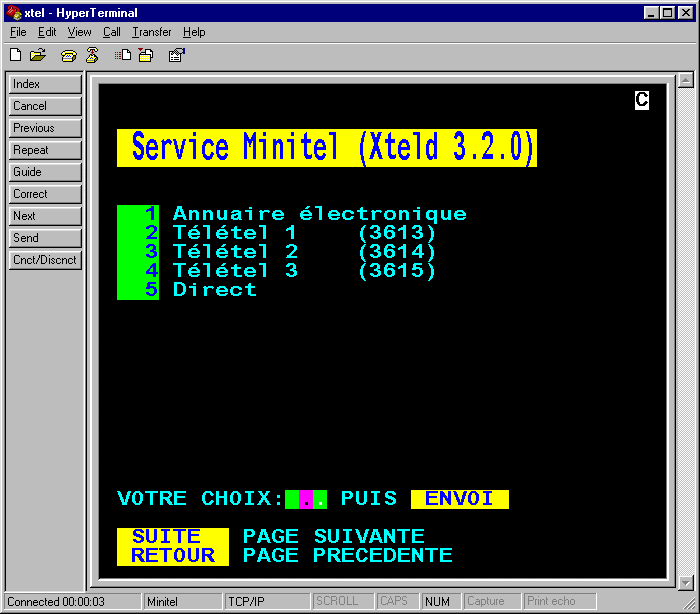Click the Receive file toolbar icon
Viewport: 700px width, 614px height.
[146, 55]
